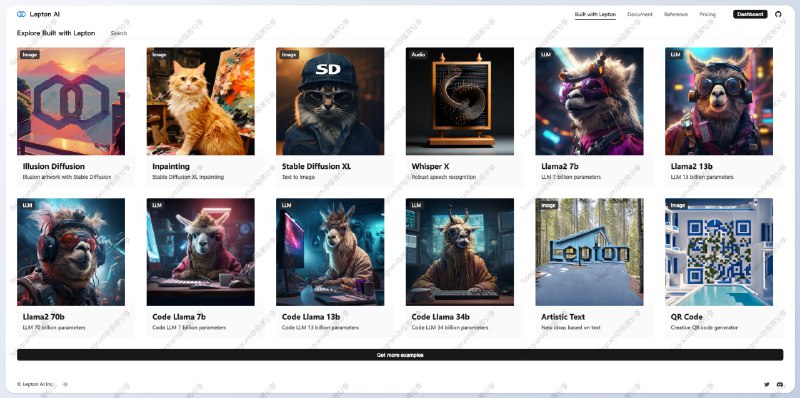Open the Whisper X audio card

pyautogui.click(x=460, y=117)
